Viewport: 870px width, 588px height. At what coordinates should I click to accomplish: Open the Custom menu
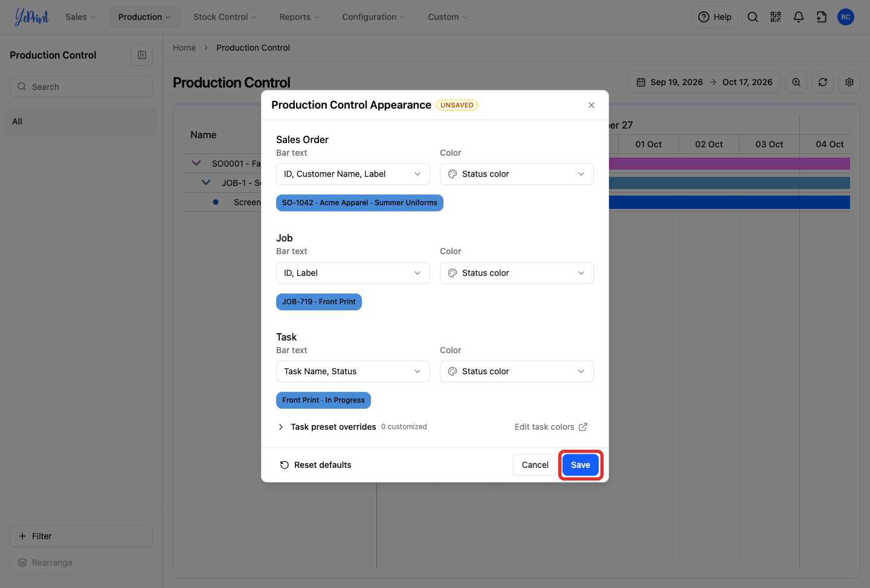[448, 17]
